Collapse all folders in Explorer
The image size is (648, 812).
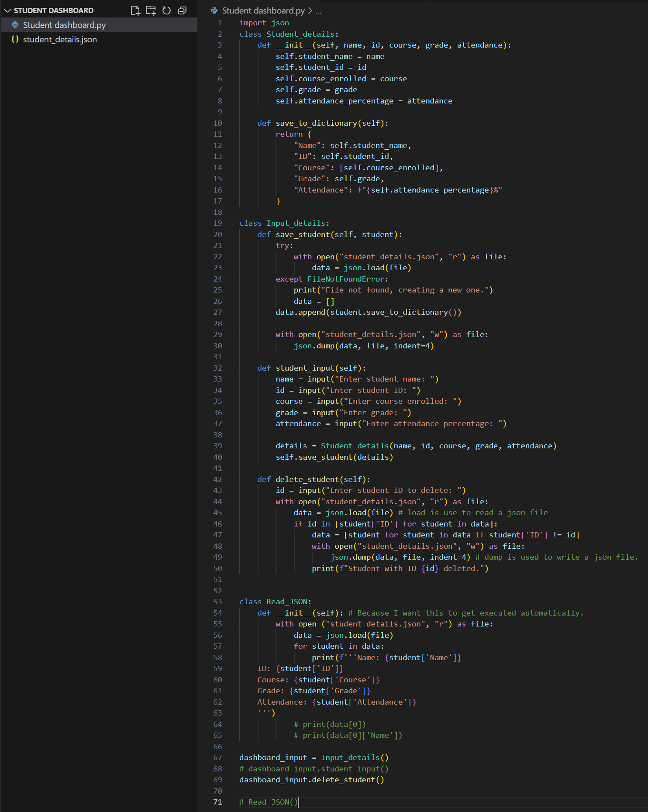click(182, 10)
